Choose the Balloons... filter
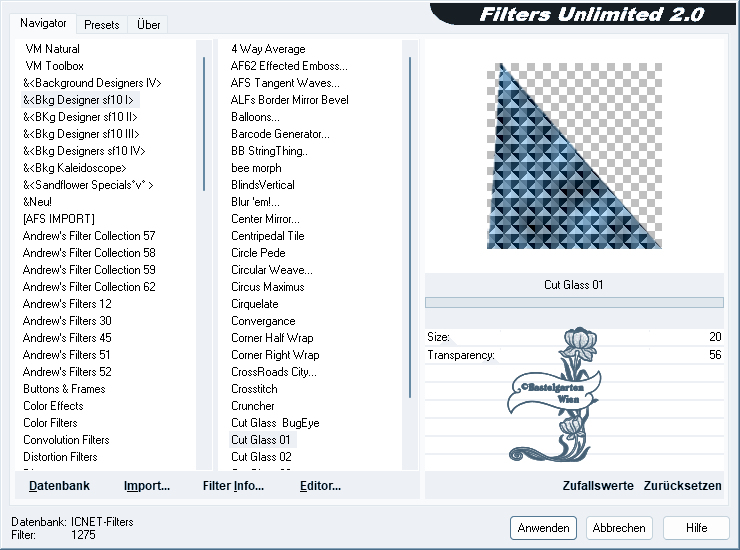Screen dimensions: 740x550 (255, 117)
